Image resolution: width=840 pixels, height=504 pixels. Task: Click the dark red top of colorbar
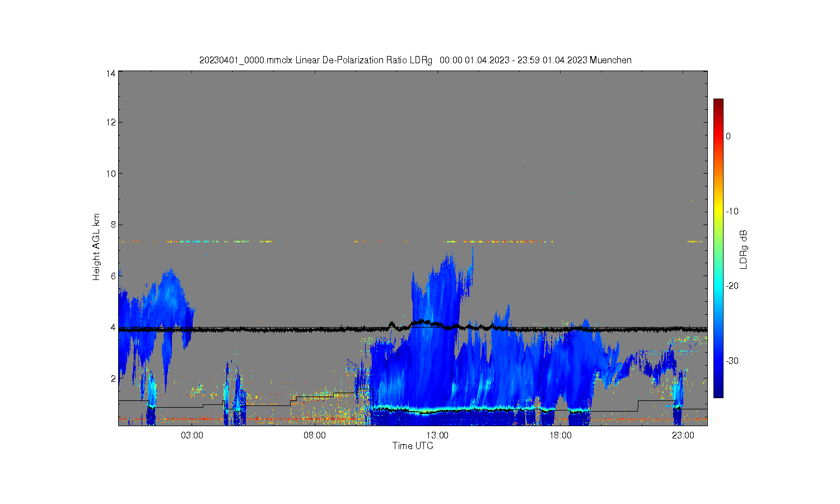(x=718, y=104)
